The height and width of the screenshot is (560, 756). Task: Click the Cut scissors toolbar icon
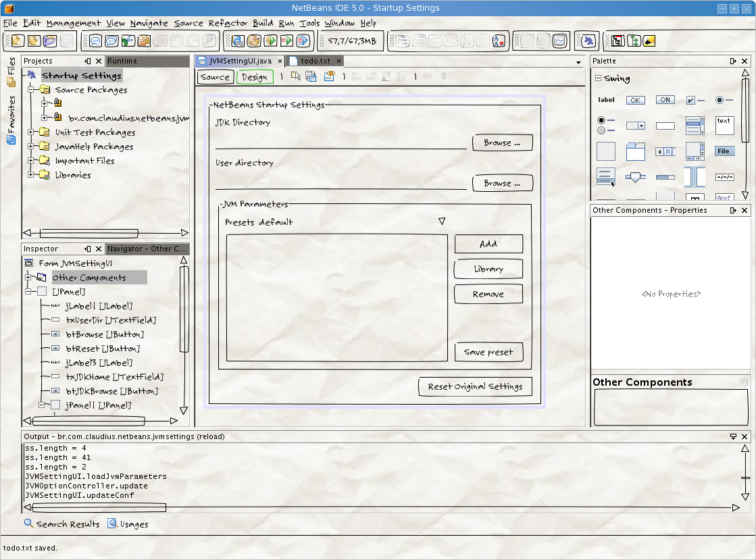(128, 41)
